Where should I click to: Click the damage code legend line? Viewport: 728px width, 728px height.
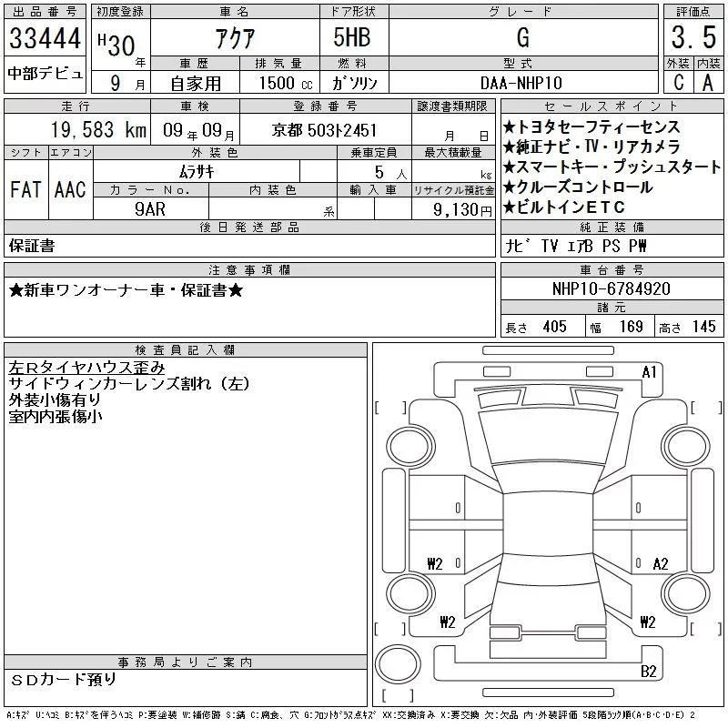click(x=350, y=715)
